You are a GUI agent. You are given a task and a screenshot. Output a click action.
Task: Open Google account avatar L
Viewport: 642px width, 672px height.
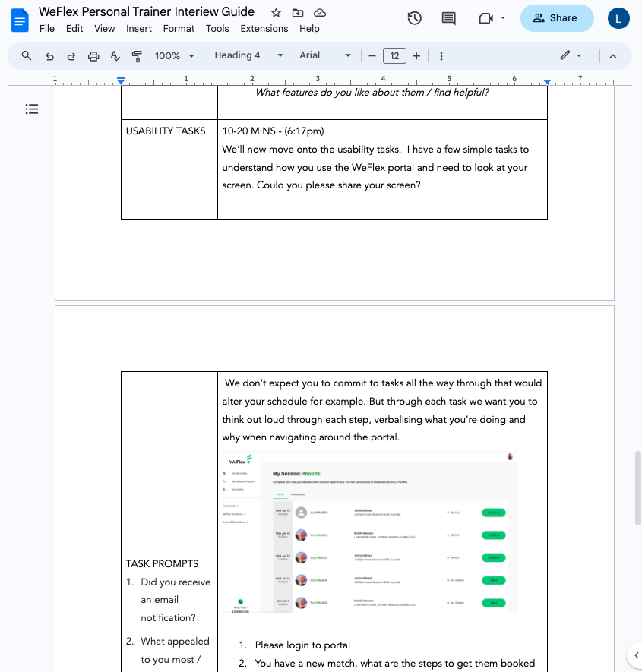coord(618,18)
